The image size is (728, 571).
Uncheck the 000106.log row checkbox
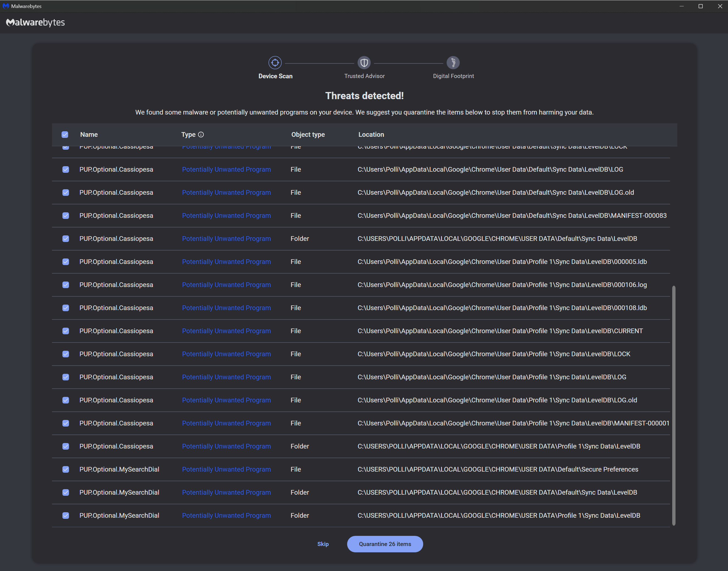pyautogui.click(x=66, y=285)
